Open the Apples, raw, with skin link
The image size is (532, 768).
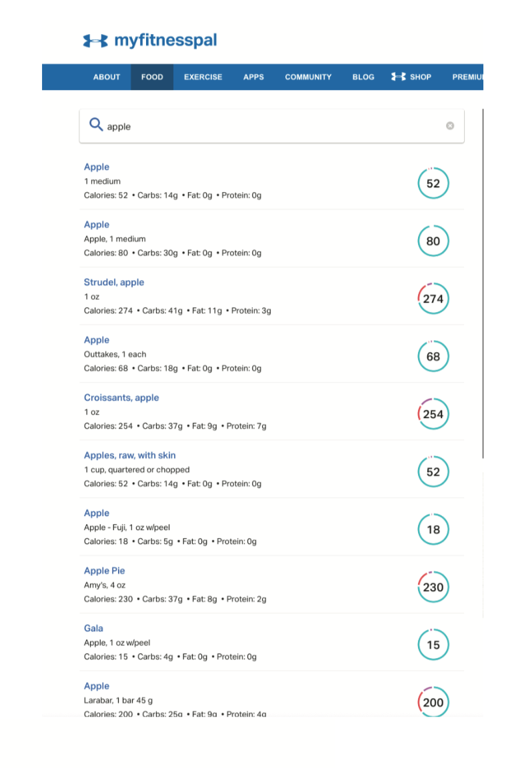(129, 455)
